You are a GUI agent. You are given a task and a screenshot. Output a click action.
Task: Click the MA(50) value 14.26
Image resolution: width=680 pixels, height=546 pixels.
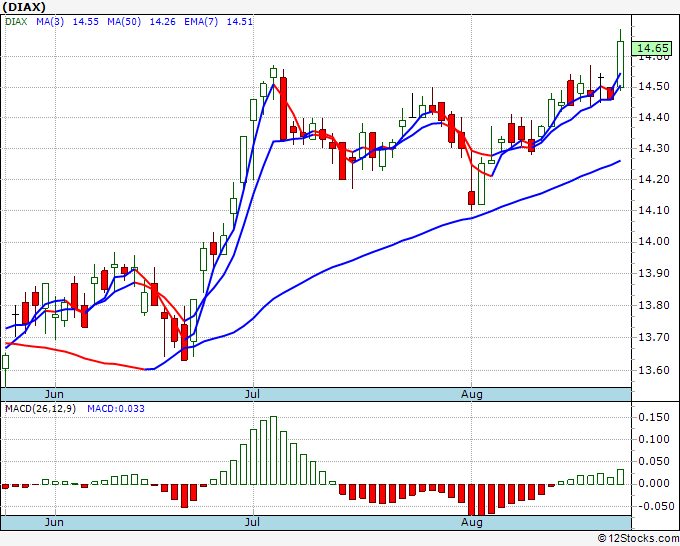pyautogui.click(x=163, y=22)
